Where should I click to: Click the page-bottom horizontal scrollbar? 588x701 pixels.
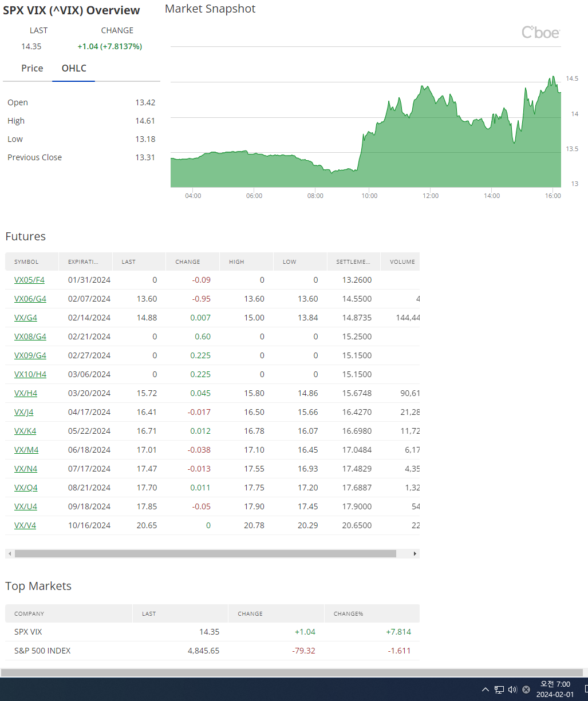pyautogui.click(x=291, y=672)
